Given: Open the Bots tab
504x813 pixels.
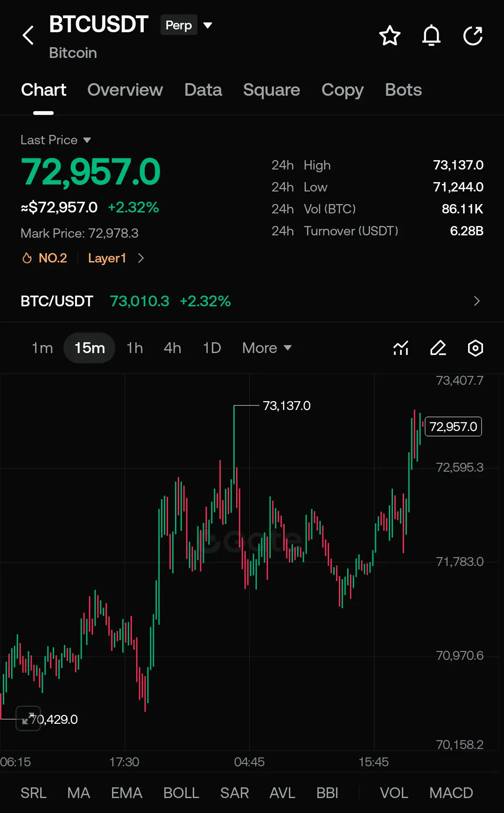Looking at the screenshot, I should click(403, 90).
